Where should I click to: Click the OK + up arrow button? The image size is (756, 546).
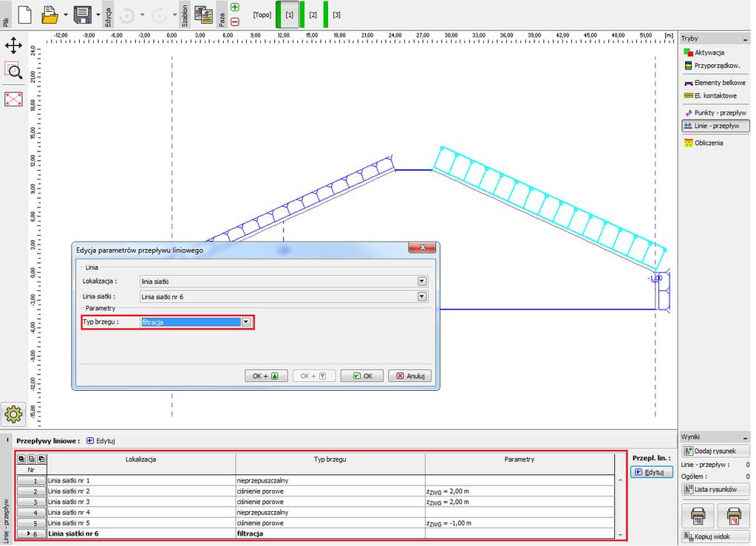[266, 376]
